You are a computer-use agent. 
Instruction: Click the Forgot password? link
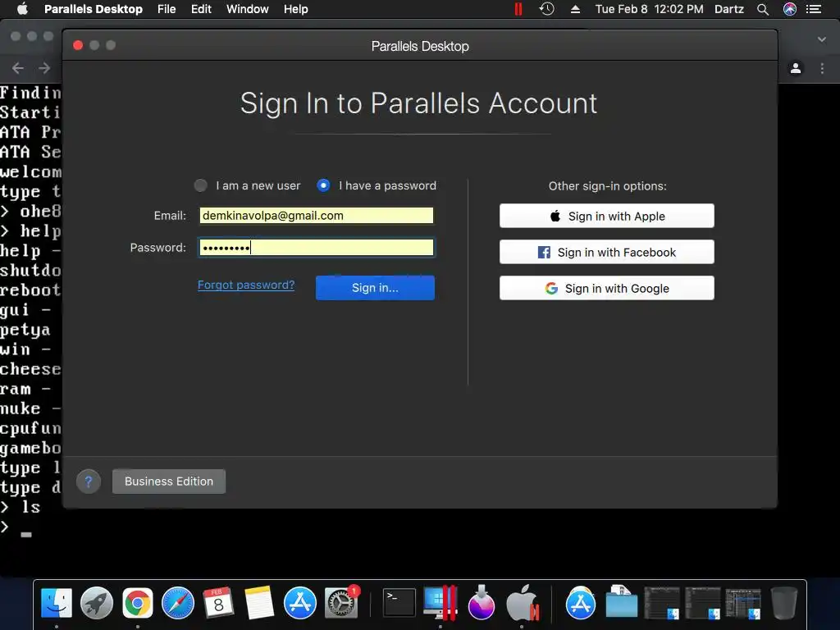point(246,285)
